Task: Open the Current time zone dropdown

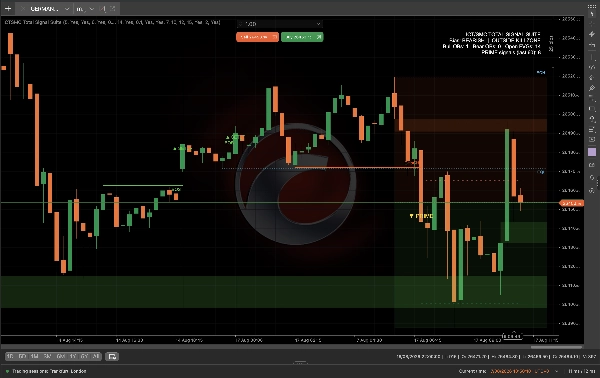Action: point(557,371)
